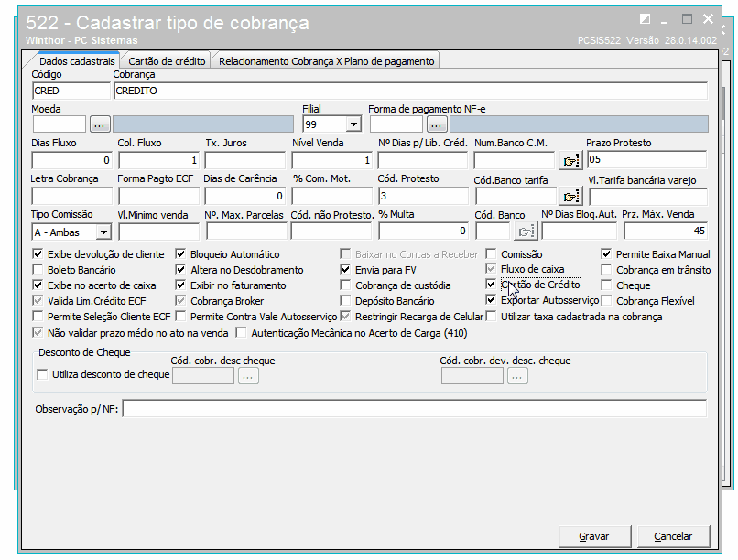Open Forma de pagamento NF-e lookup button

pos(437,124)
